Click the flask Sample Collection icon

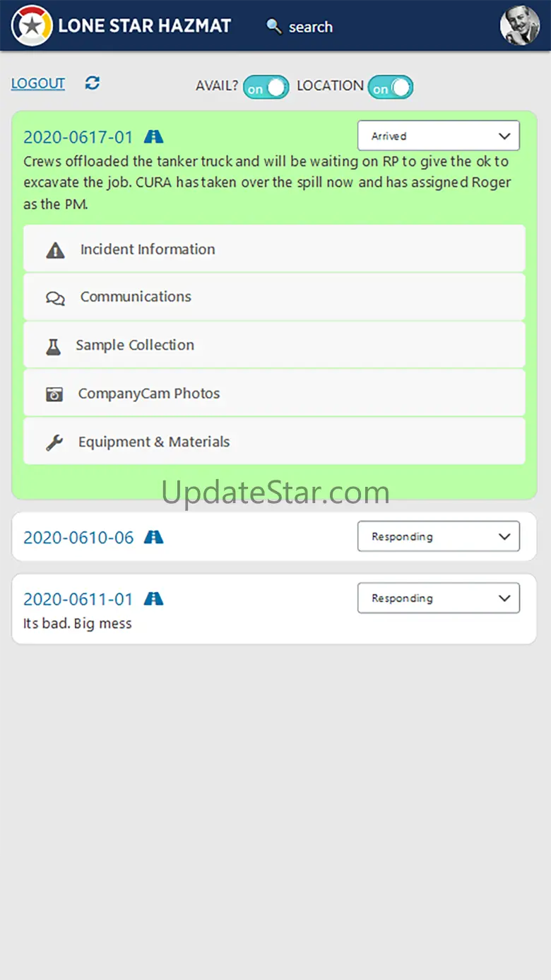pos(54,346)
